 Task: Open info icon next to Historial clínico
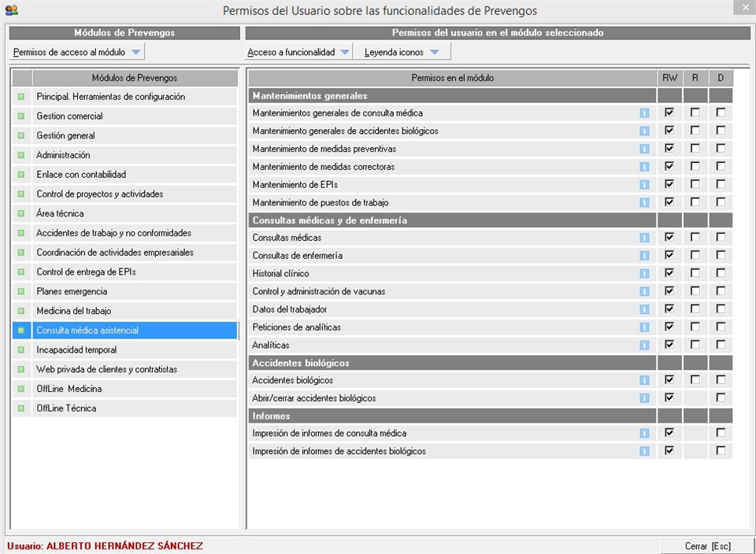click(x=644, y=274)
